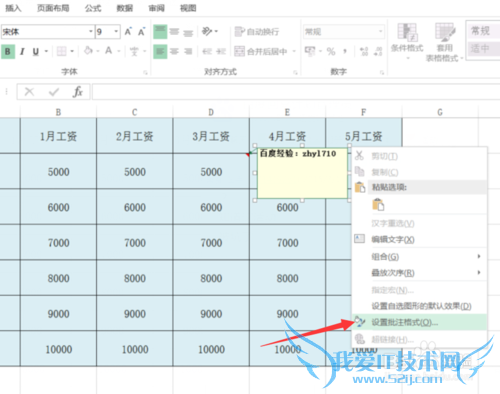
Task: Open 条件格式 conditional formatting
Action: coord(407,41)
